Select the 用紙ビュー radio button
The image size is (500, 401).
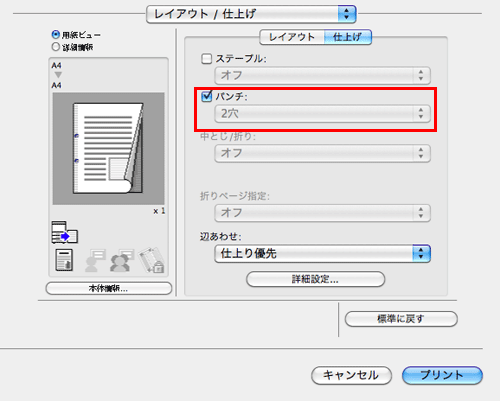(56, 34)
